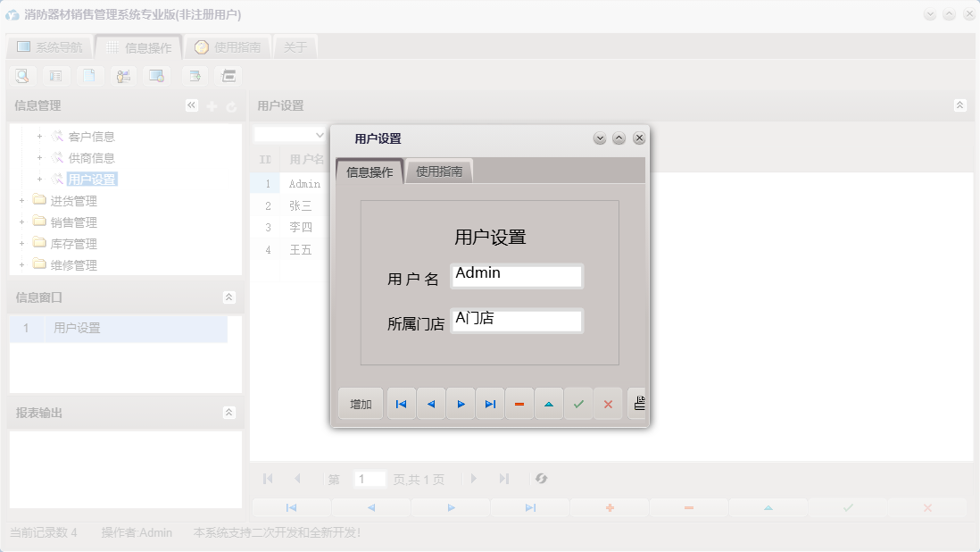Delete the current record using the red minus icon
Image resolution: width=980 pixels, height=552 pixels.
click(519, 404)
